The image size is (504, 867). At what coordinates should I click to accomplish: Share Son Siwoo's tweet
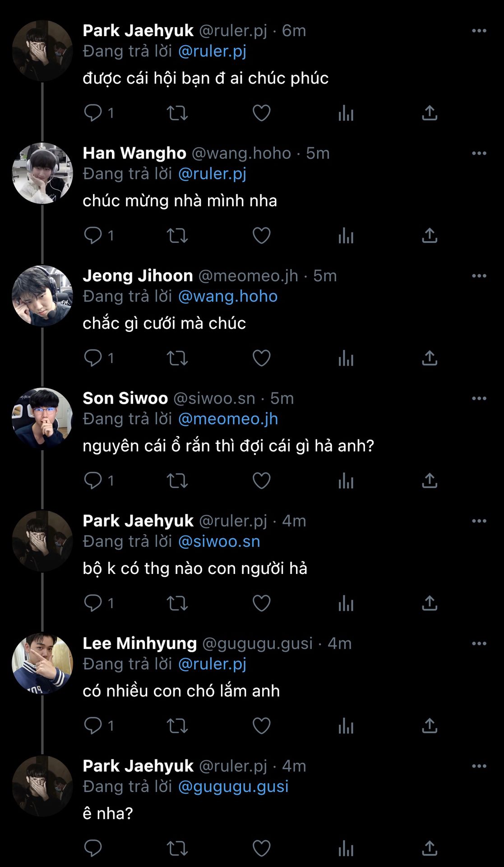(x=430, y=481)
